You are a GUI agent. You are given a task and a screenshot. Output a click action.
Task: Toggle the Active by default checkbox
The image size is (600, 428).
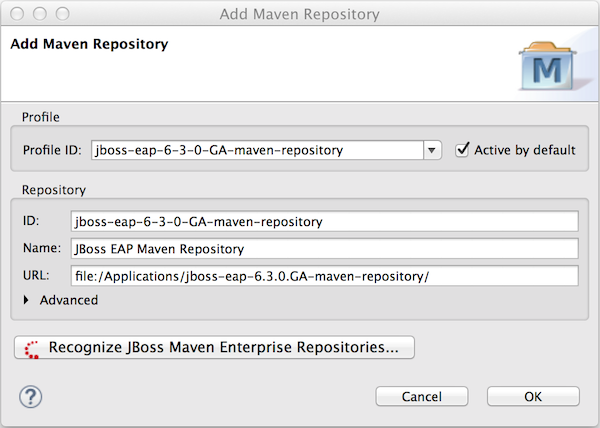pyautogui.click(x=462, y=150)
